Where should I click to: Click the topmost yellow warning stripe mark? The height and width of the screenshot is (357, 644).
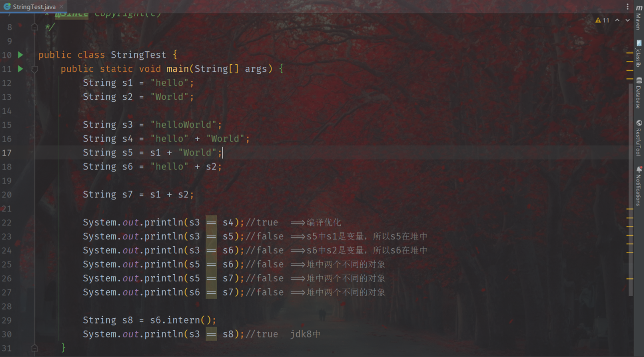click(630, 52)
